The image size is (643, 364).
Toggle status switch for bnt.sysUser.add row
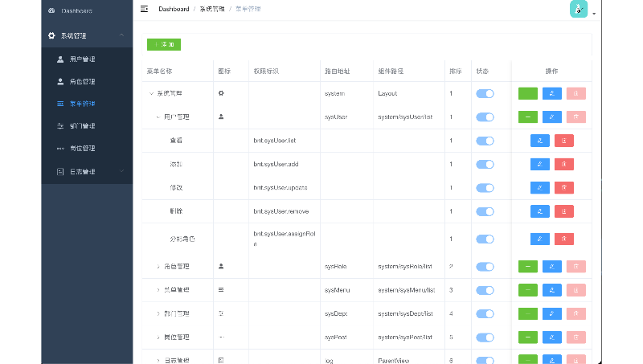(x=485, y=165)
